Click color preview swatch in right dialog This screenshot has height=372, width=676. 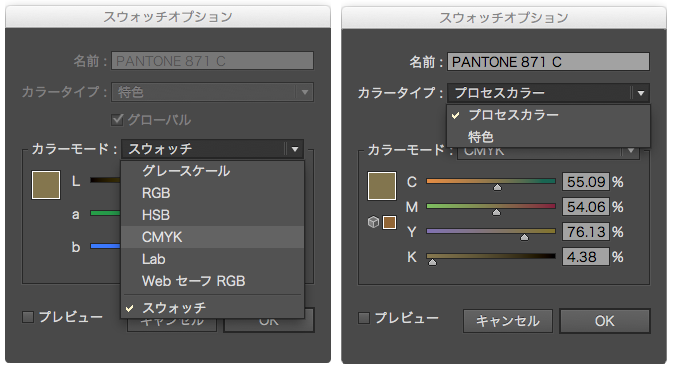click(x=382, y=186)
